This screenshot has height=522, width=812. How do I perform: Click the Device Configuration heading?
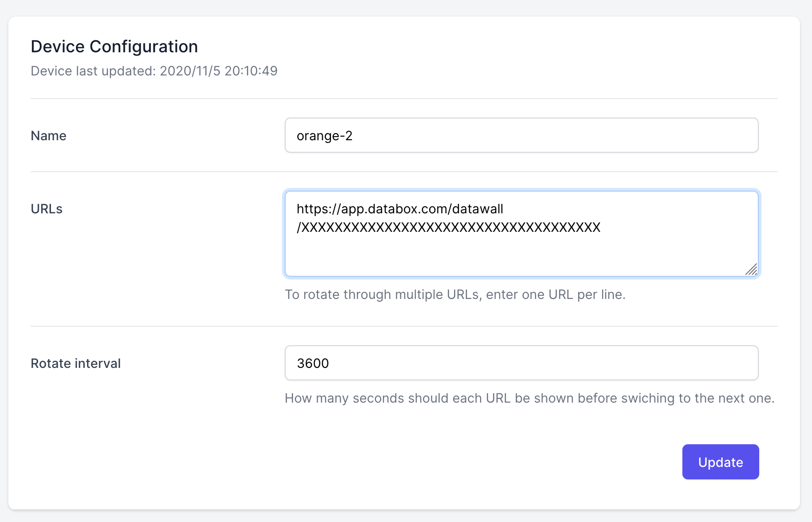(114, 47)
